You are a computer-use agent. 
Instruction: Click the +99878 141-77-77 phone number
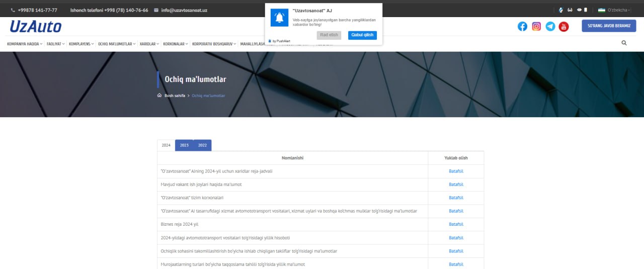pos(37,10)
